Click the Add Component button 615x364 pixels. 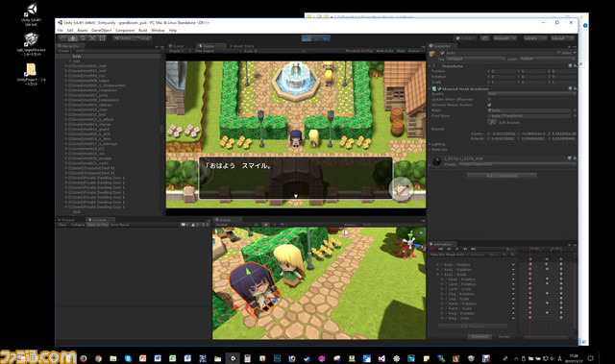[x=502, y=176]
